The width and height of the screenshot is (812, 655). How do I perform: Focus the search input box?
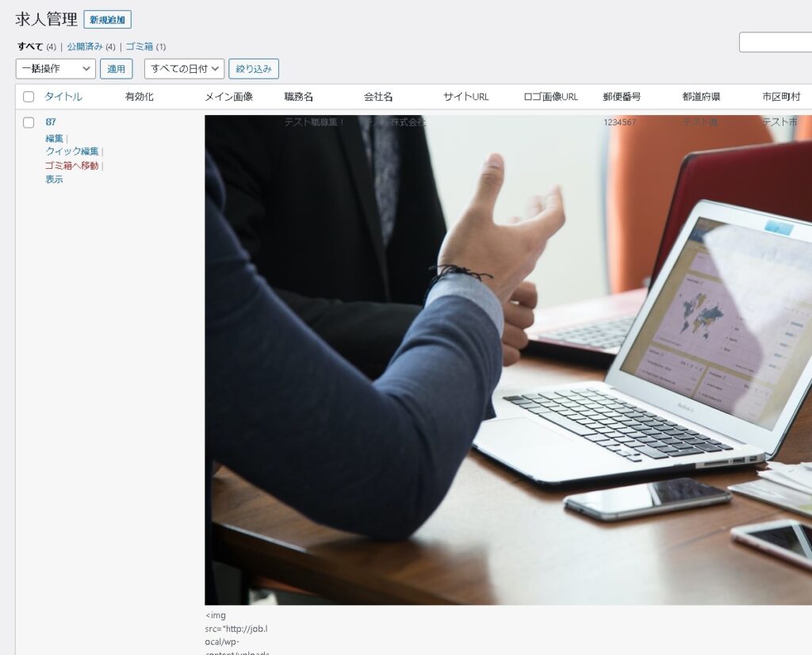pos(775,42)
